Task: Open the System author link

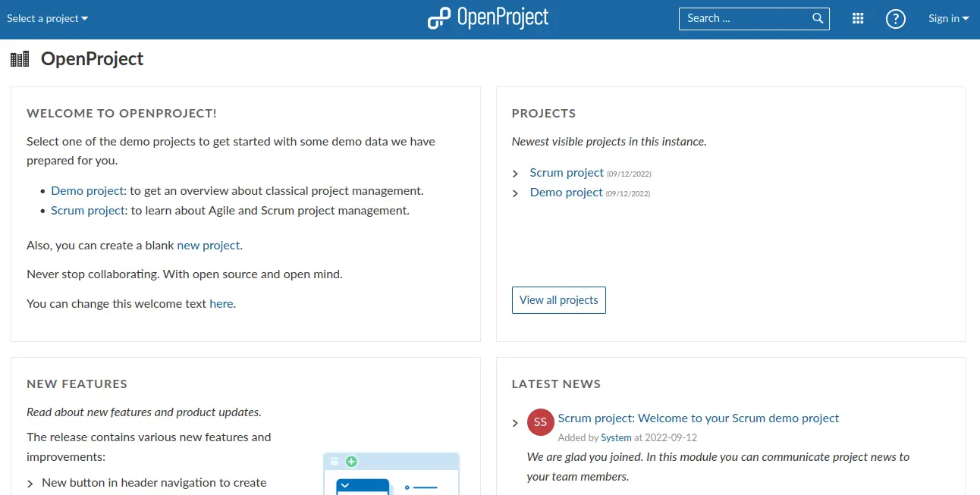Action: pyautogui.click(x=616, y=437)
